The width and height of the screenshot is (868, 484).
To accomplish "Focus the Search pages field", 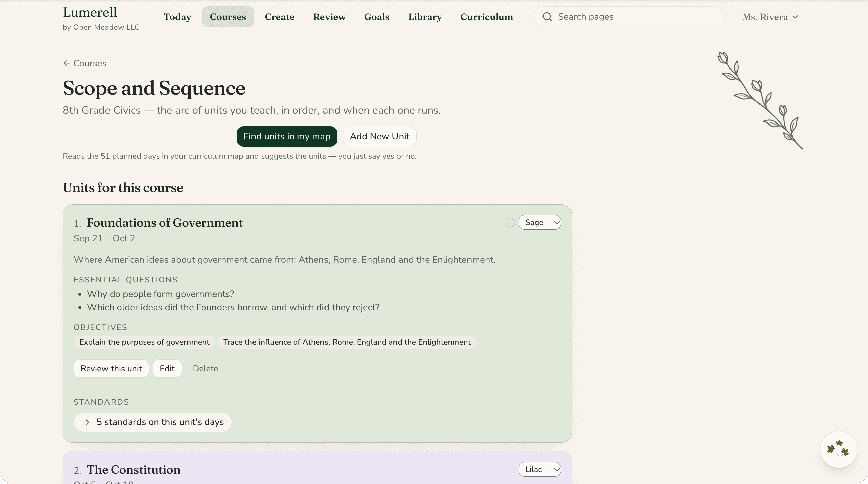I will click(x=629, y=17).
